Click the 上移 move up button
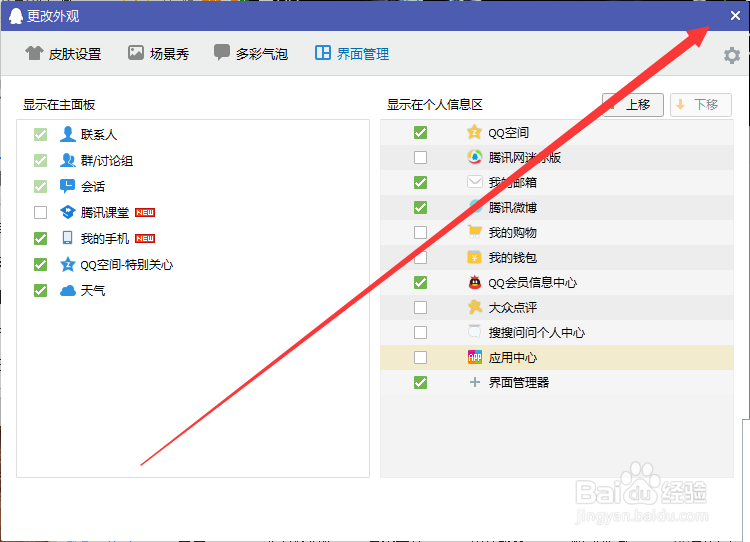The width and height of the screenshot is (750, 542). [x=633, y=105]
